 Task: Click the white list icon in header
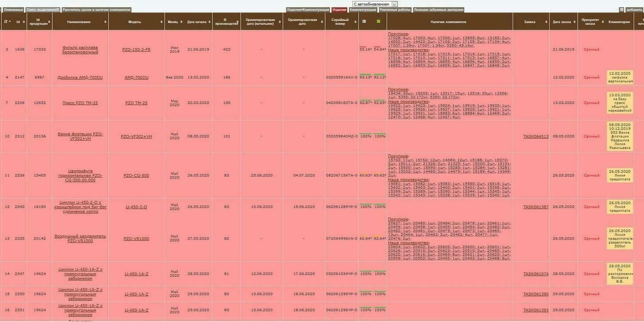click(x=364, y=21)
